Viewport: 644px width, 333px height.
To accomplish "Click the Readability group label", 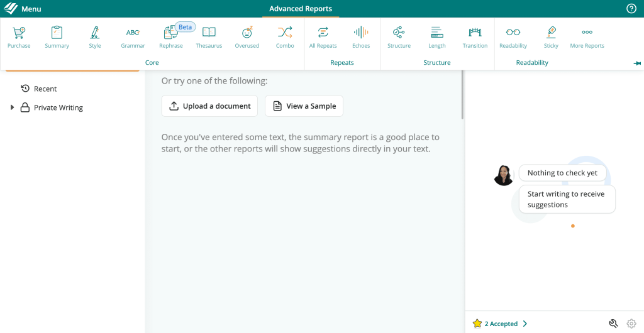I will 532,63.
